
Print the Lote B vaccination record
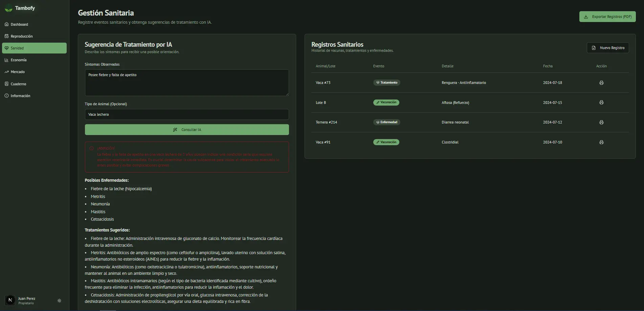[601, 102]
